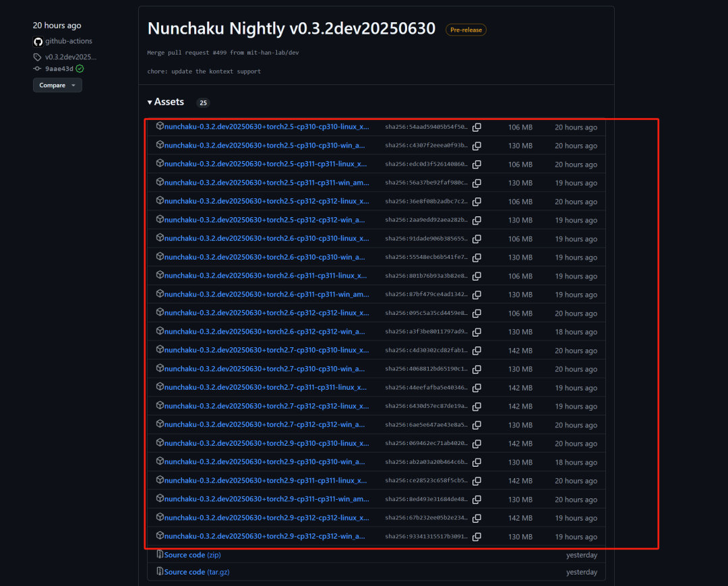Open the v0.3.2dev2025... tag link
Image resolution: width=728 pixels, height=586 pixels.
tap(71, 57)
